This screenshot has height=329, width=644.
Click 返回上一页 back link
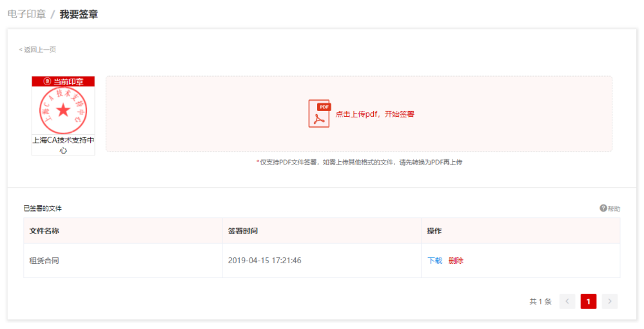pos(37,50)
